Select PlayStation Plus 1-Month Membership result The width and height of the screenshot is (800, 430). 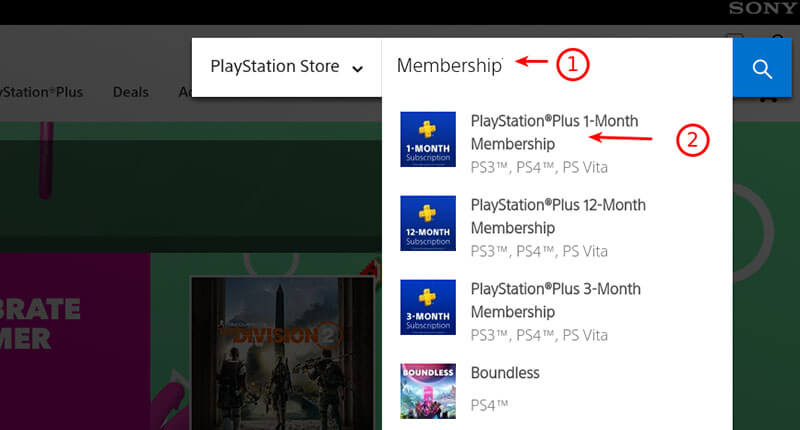[x=557, y=139]
